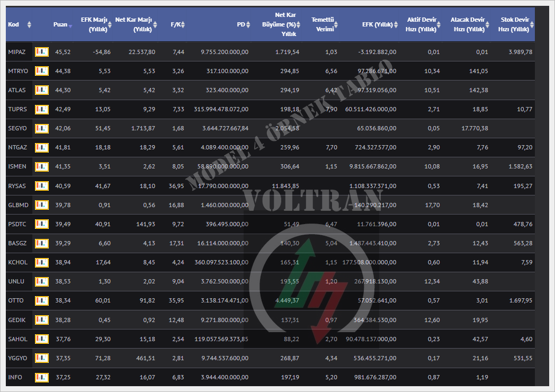Sort by PD column sort arrows
Screen dimensions: 555x392
(250, 25)
